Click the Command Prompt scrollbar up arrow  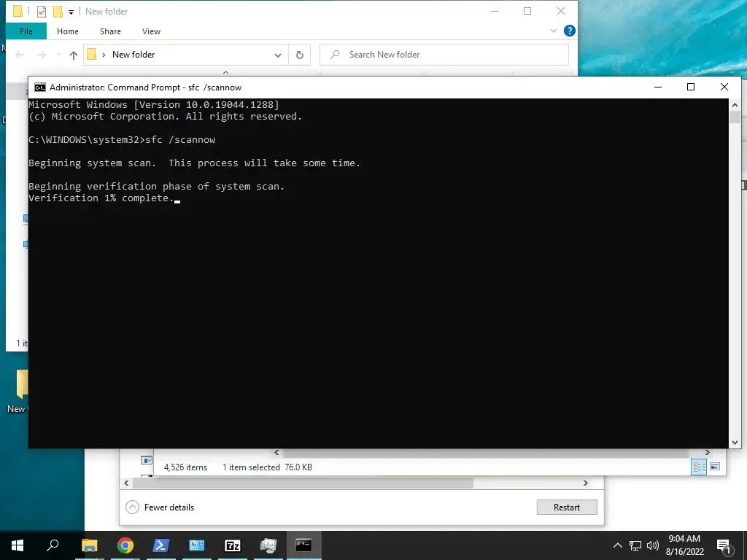pos(734,105)
